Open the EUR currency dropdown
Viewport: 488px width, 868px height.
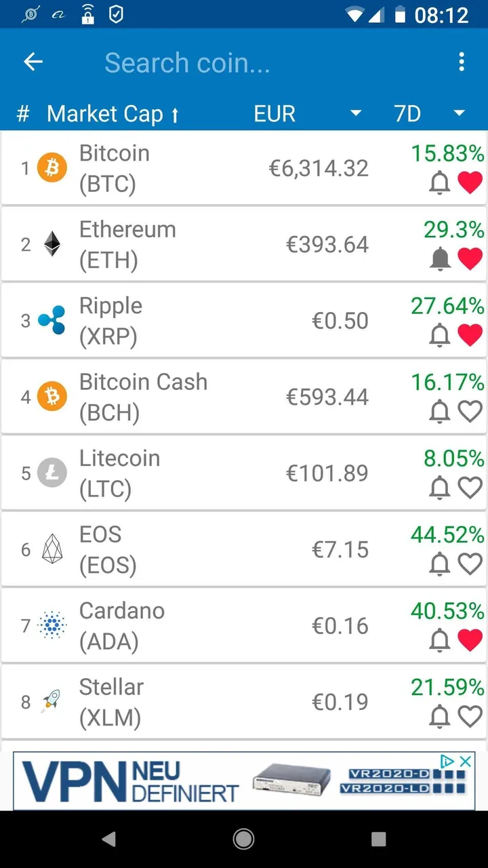pos(308,114)
